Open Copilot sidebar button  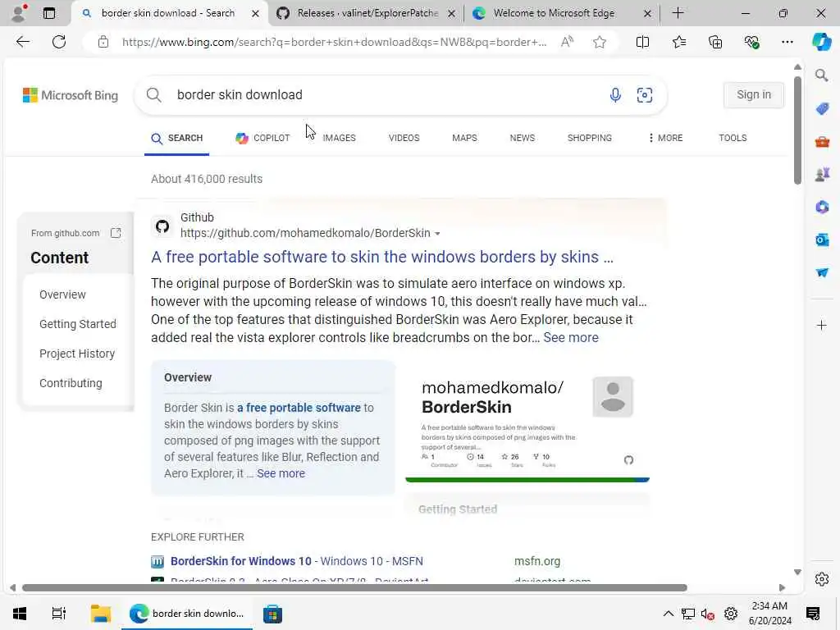coord(821,42)
